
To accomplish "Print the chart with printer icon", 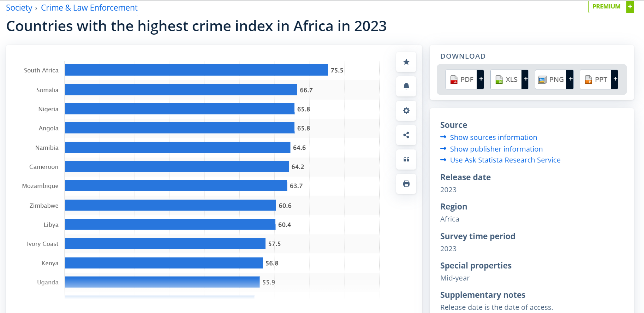I will pos(406,184).
